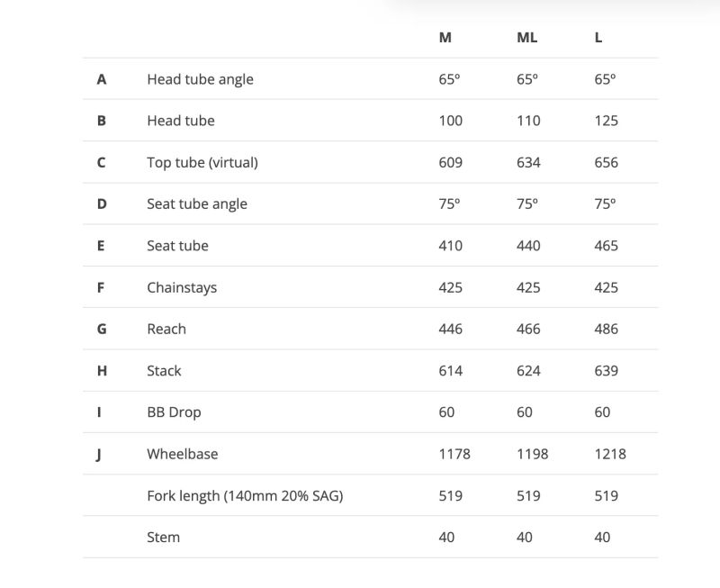
Task: Click the Stem row label
Action: (x=164, y=538)
